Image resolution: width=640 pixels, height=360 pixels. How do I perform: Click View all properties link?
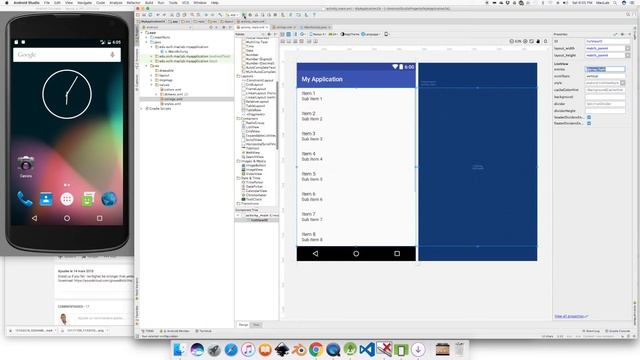coord(571,316)
